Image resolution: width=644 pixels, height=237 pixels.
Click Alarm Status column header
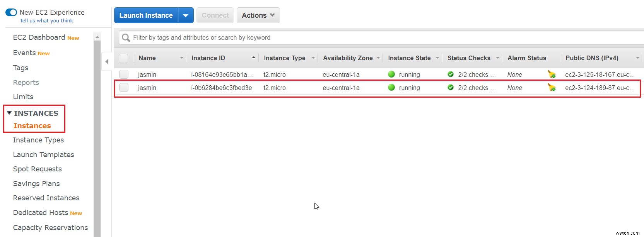pos(527,58)
